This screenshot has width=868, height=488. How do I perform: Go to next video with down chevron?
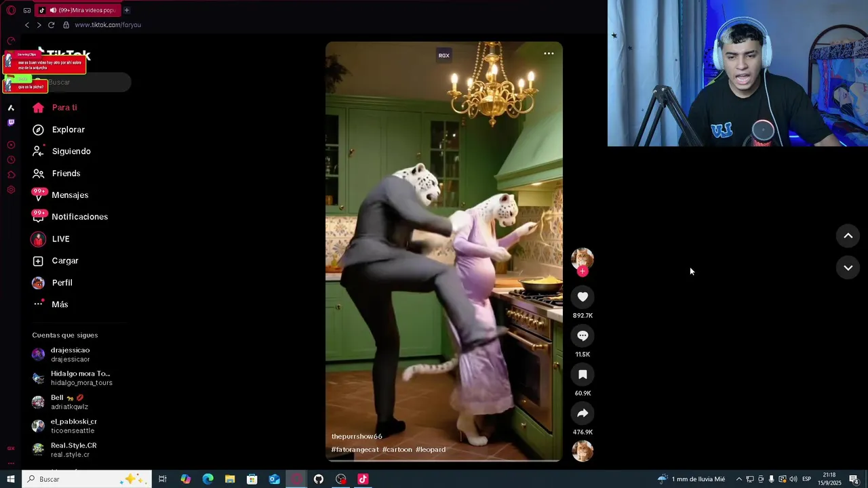[x=848, y=268]
